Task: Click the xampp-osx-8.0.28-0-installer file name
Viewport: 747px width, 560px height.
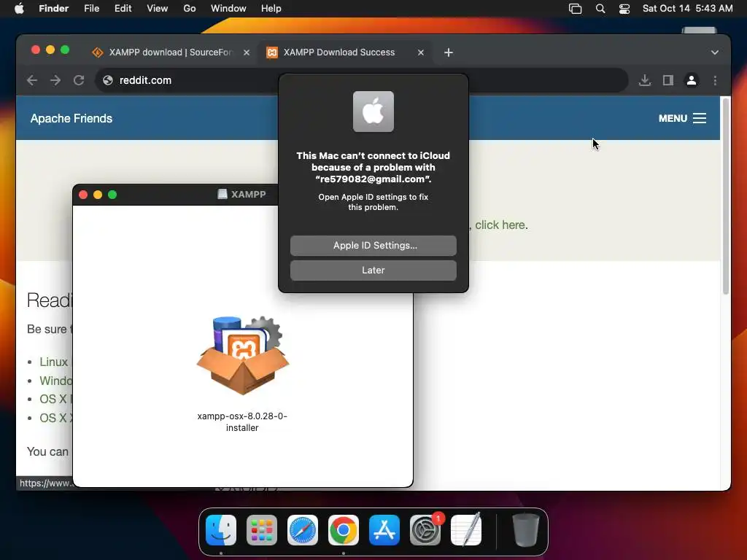Action: (242, 422)
